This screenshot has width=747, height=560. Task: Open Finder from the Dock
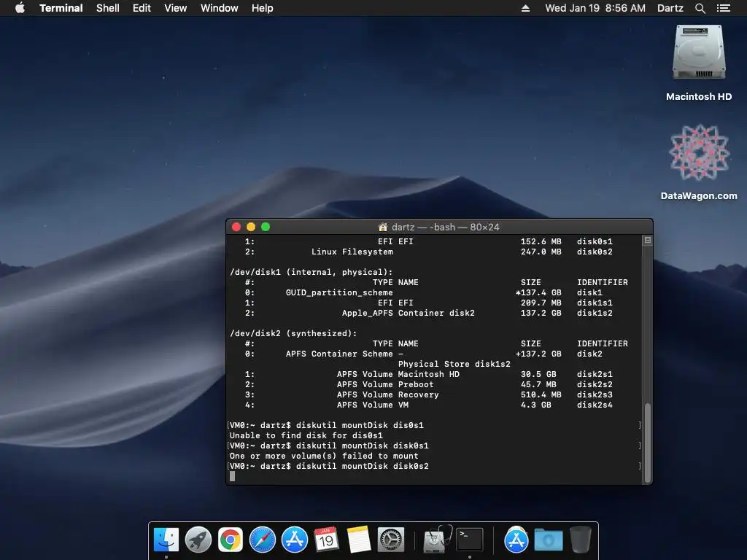point(166,540)
